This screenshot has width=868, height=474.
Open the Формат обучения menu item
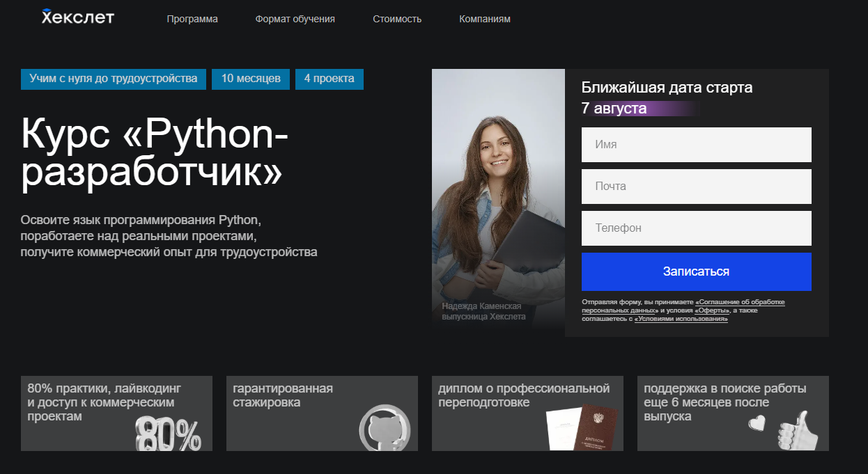(x=295, y=19)
